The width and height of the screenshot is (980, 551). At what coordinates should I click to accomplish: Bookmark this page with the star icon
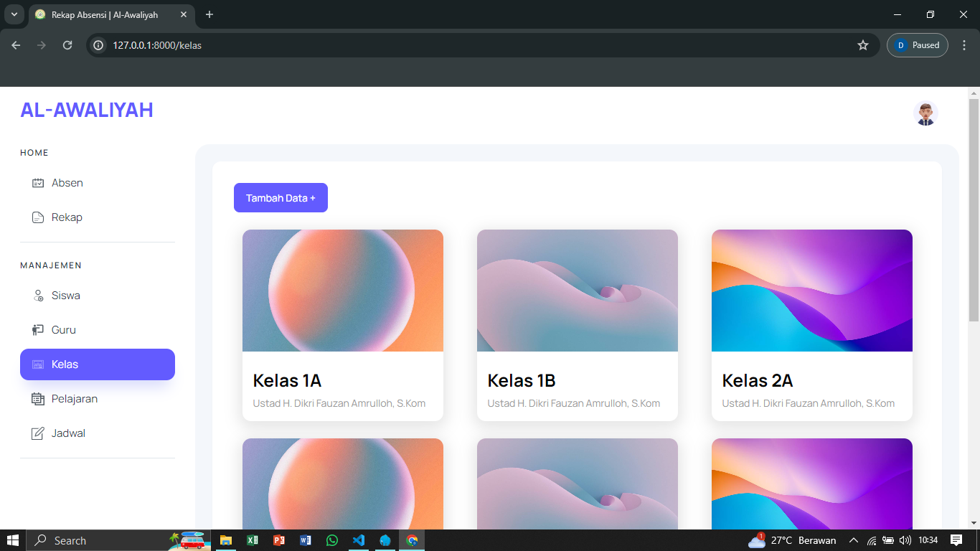click(x=863, y=45)
